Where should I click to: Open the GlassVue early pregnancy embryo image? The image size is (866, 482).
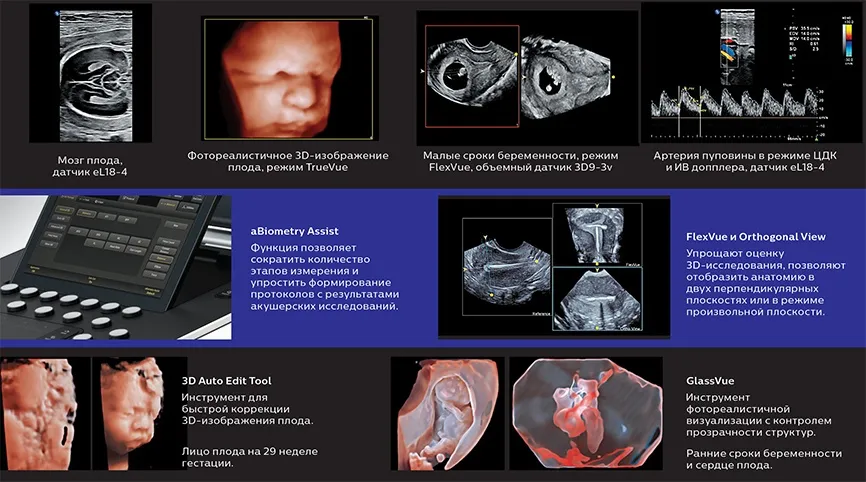click(447, 414)
